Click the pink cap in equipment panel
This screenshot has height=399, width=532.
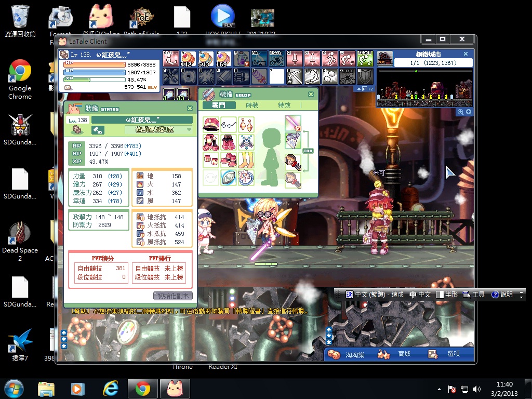click(x=211, y=124)
